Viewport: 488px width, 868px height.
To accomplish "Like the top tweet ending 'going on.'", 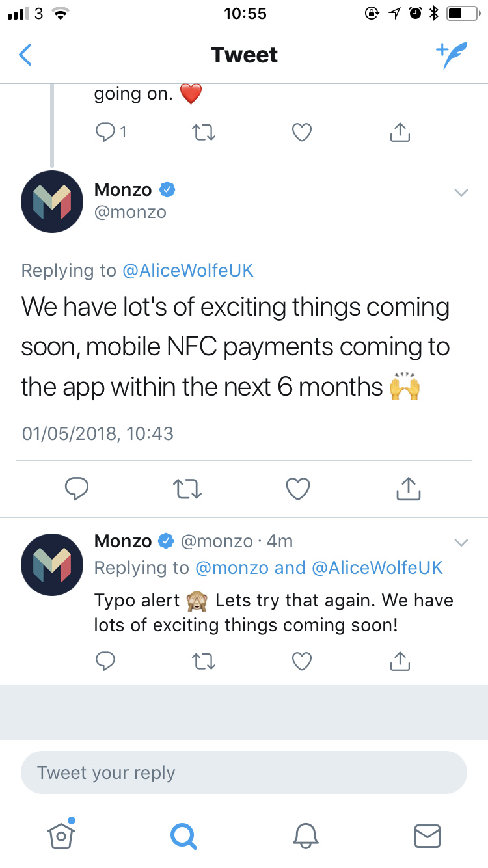I will click(x=301, y=132).
